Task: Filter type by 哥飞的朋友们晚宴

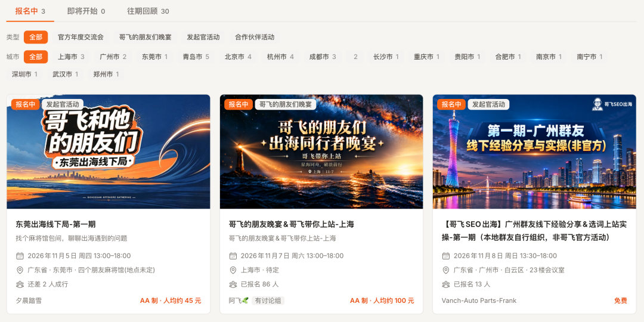Action: tap(145, 37)
